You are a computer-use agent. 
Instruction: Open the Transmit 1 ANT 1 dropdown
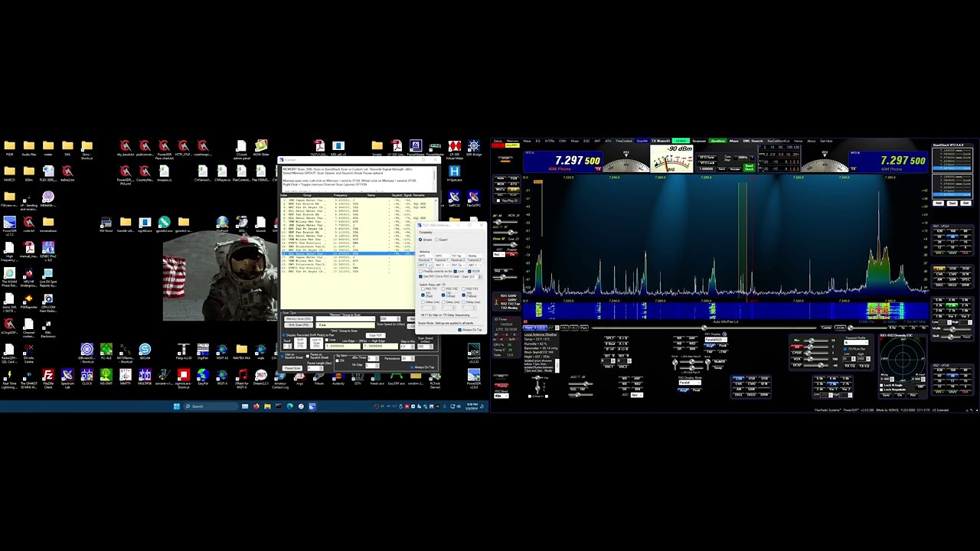pyautogui.click(x=442, y=265)
